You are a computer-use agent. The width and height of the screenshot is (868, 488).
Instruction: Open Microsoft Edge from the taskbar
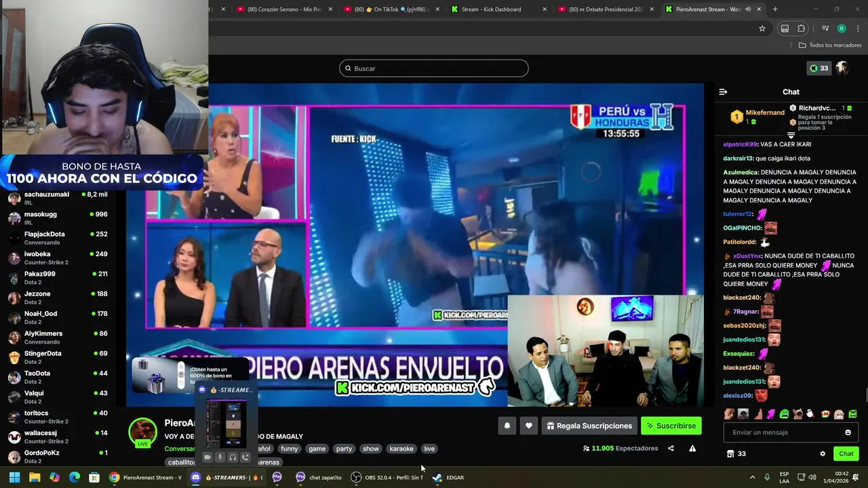(x=75, y=477)
